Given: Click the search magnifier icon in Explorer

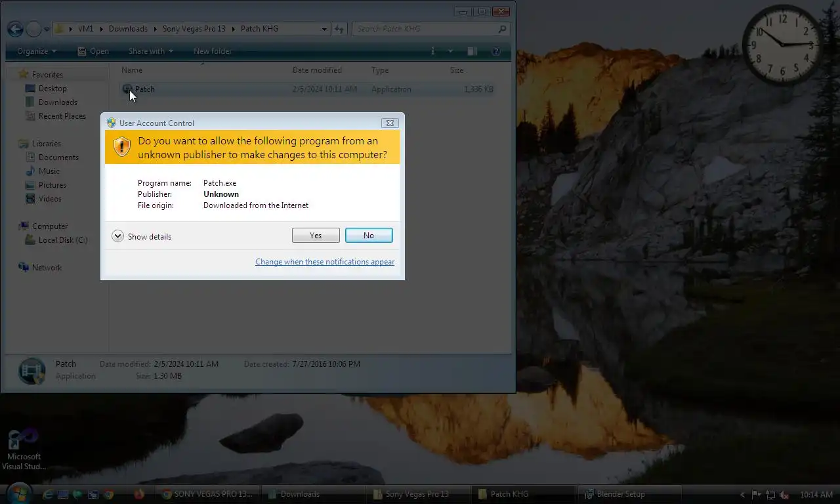Looking at the screenshot, I should pos(502,29).
